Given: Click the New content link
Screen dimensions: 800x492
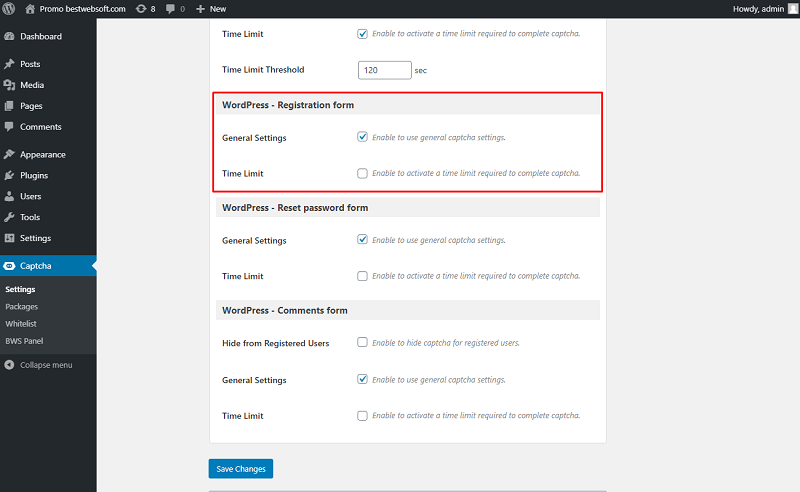Looking at the screenshot, I should pos(218,9).
